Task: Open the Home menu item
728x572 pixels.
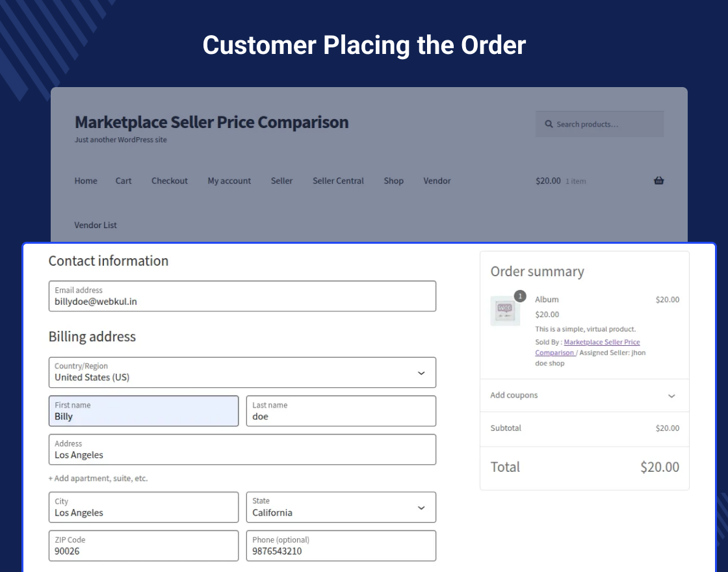Action: tap(86, 181)
